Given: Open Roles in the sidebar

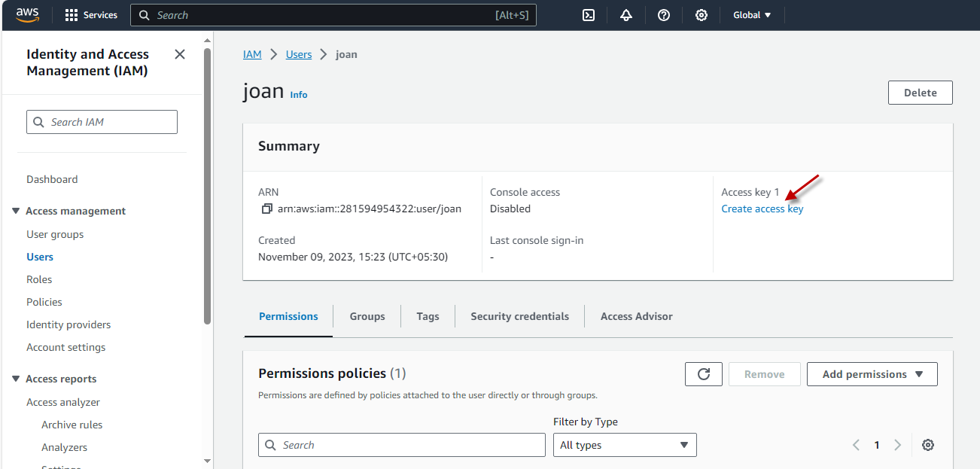Looking at the screenshot, I should point(39,279).
